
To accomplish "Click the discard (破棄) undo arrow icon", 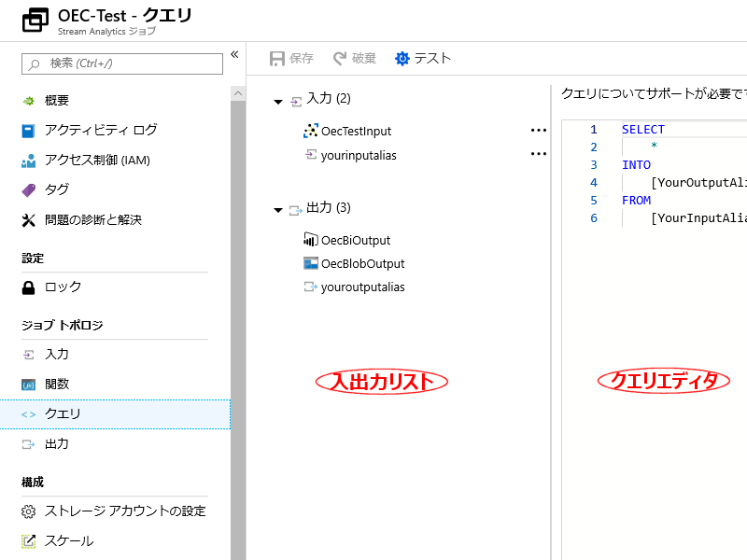I will (340, 59).
